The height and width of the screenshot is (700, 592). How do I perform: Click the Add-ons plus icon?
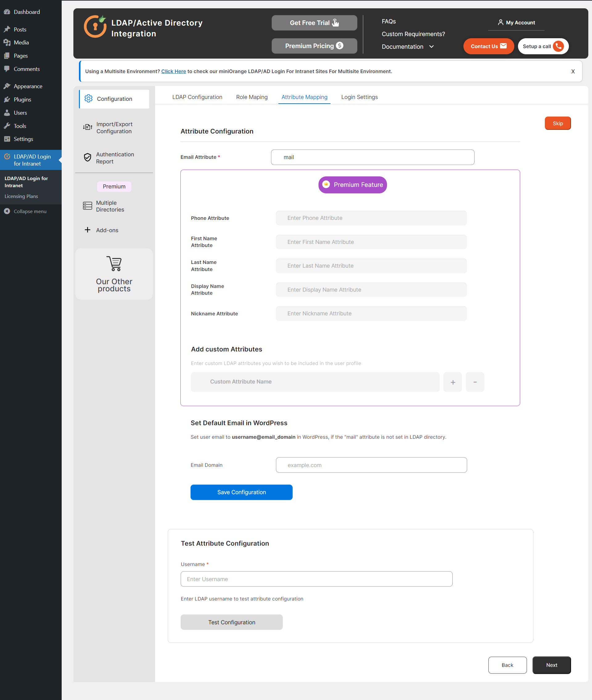click(x=88, y=230)
